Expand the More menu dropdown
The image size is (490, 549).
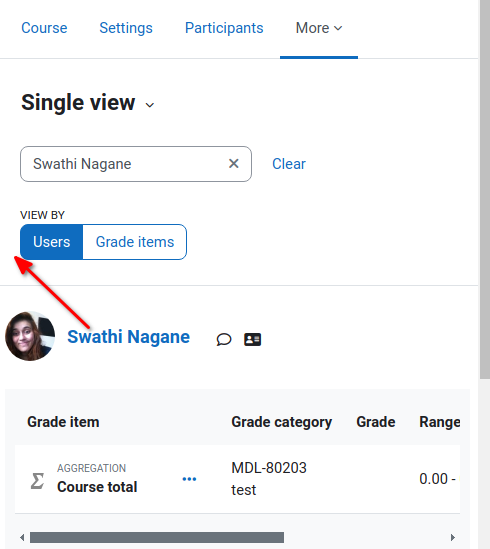319,28
